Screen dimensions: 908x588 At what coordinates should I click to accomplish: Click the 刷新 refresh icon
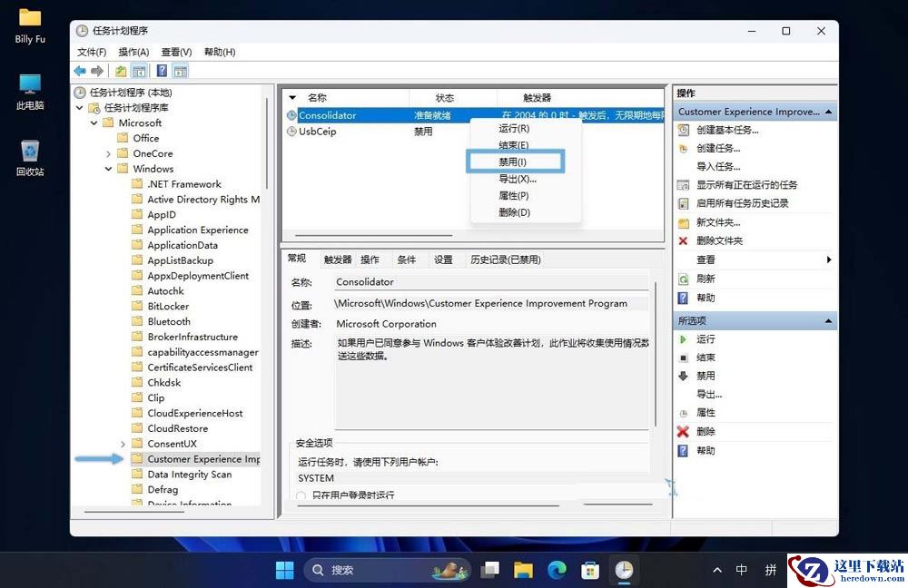point(684,279)
